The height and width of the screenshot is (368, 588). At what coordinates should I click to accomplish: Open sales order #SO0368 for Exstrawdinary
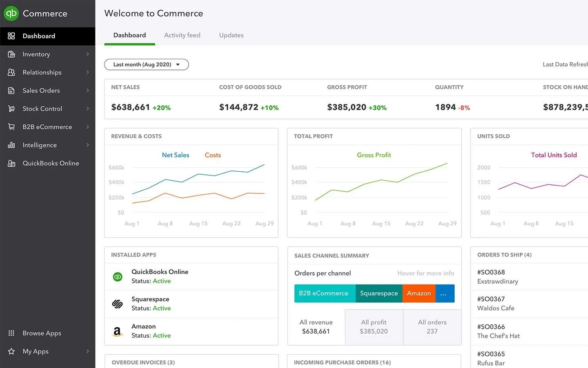pyautogui.click(x=497, y=276)
